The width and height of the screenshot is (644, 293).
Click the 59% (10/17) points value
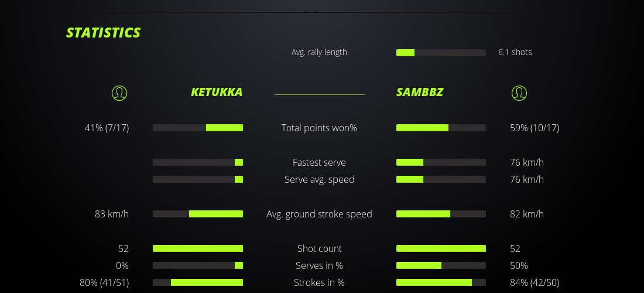coord(535,128)
